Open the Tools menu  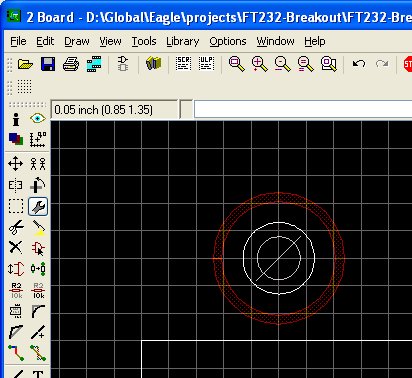[x=144, y=41]
